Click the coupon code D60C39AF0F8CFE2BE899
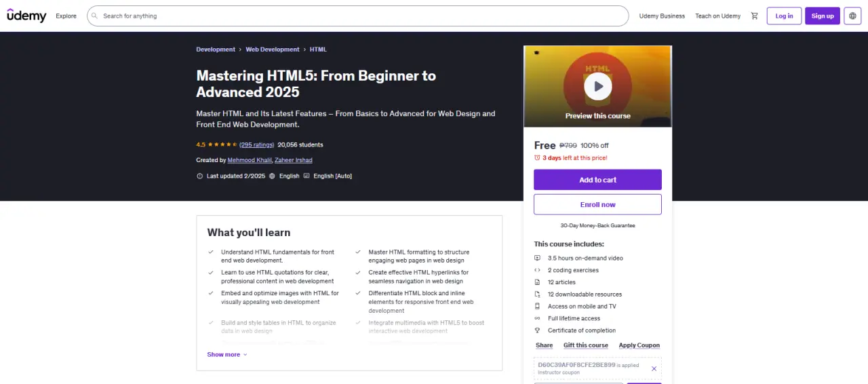Viewport: 868px width, 384px height. coord(576,364)
